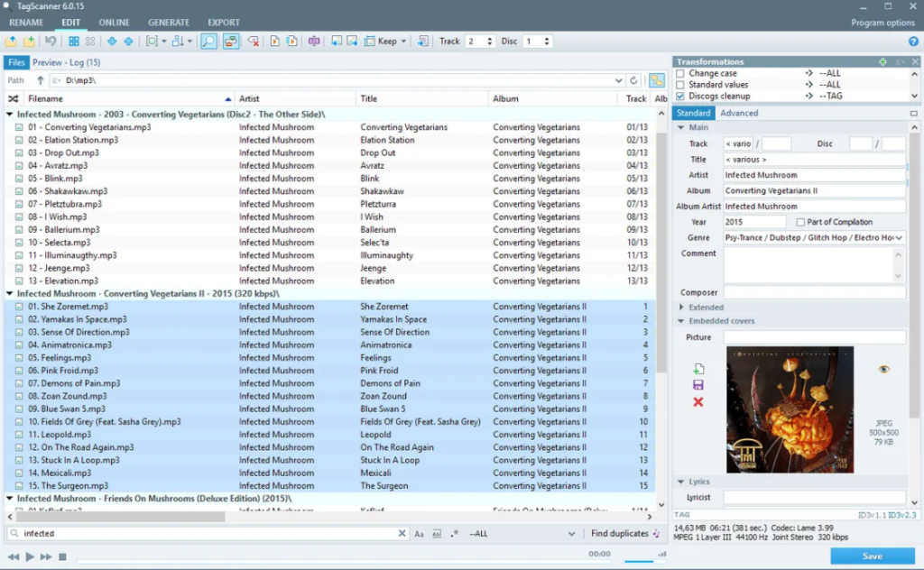Click the purple tag field swap icon

pyautogui.click(x=314, y=41)
